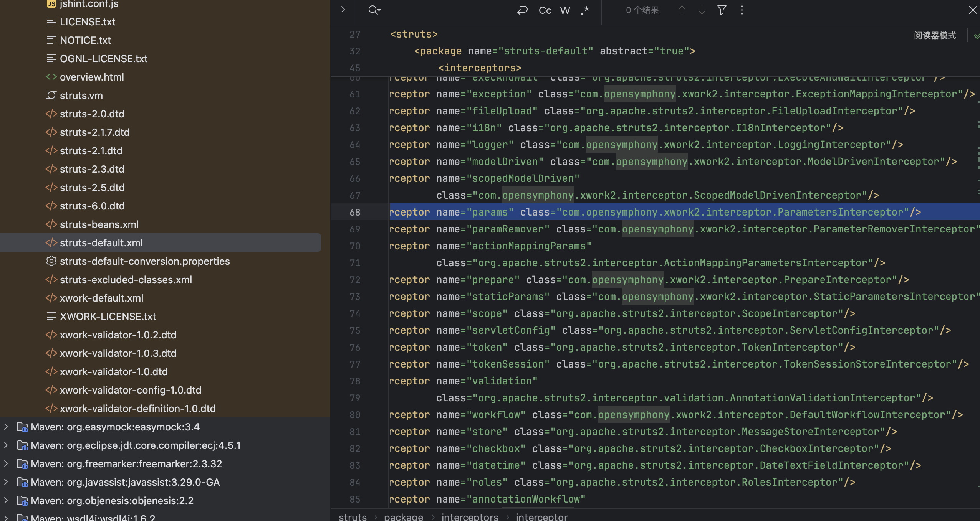This screenshot has height=521, width=980.
Task: Go to next search occurrence arrow
Action: (702, 10)
